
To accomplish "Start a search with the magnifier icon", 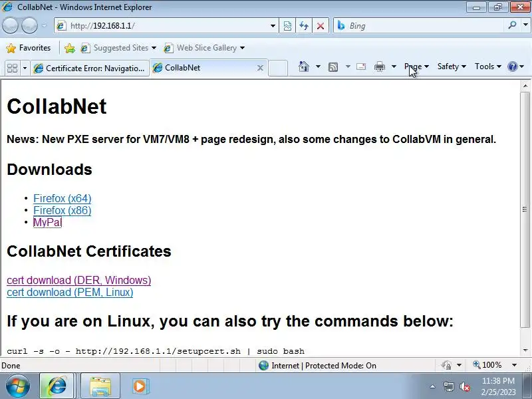I will tap(512, 25).
